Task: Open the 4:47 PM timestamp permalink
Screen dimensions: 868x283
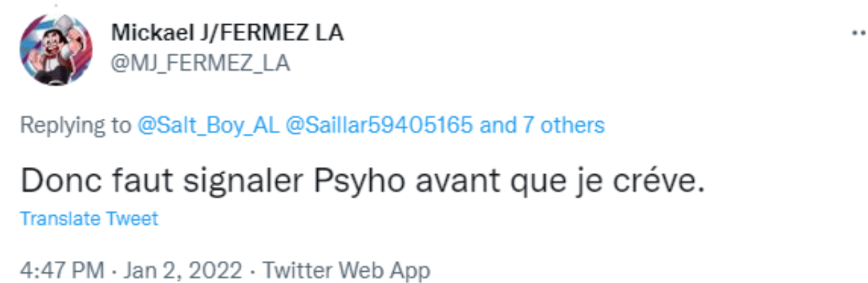Action: [62, 270]
